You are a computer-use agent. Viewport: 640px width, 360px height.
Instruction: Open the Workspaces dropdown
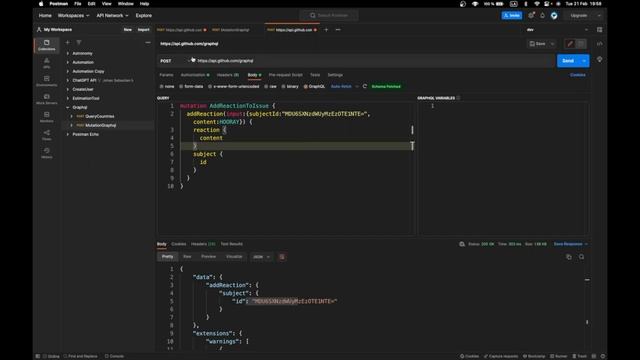(x=73, y=16)
